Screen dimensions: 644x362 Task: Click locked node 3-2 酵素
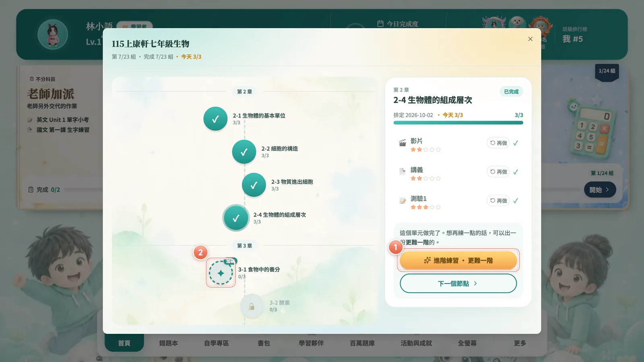[252, 306]
